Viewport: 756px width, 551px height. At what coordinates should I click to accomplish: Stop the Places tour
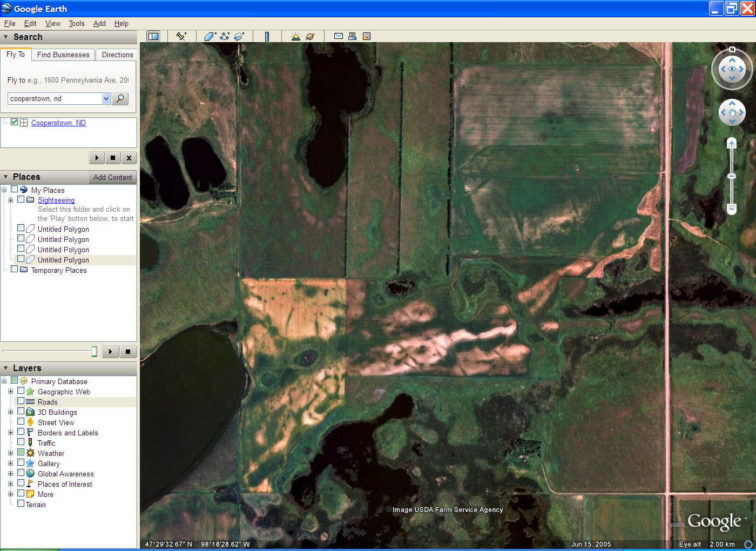pos(128,352)
